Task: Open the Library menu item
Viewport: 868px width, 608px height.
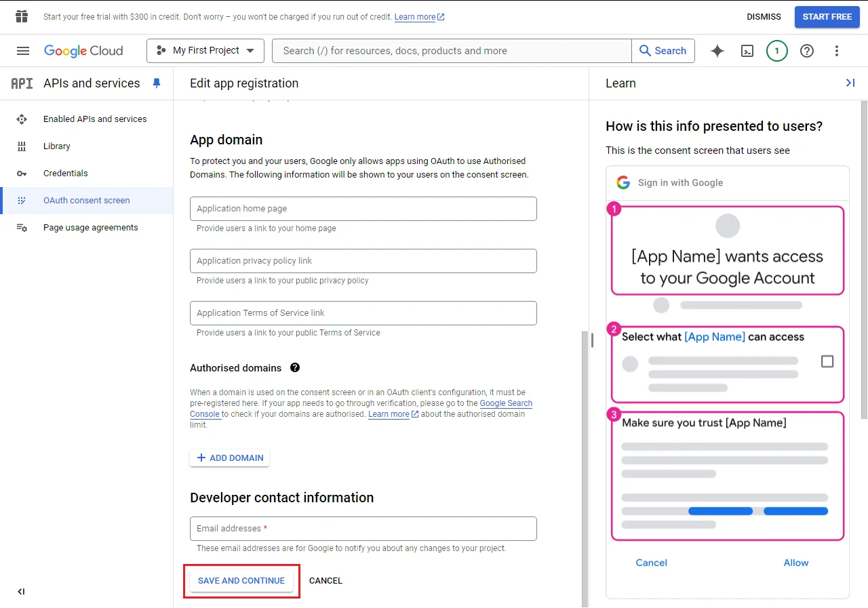Action: point(87,146)
